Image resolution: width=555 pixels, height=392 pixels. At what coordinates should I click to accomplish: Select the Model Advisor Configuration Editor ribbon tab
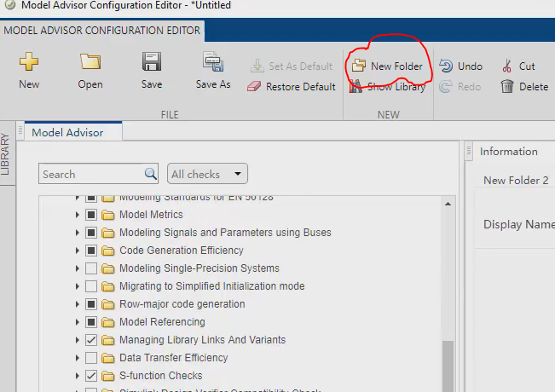(102, 31)
